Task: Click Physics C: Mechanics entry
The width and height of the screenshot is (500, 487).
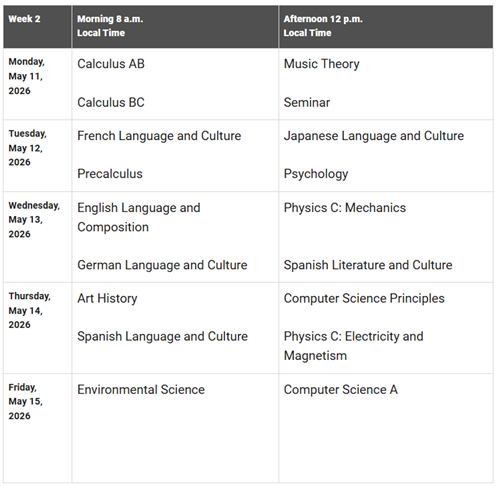Action: click(345, 208)
